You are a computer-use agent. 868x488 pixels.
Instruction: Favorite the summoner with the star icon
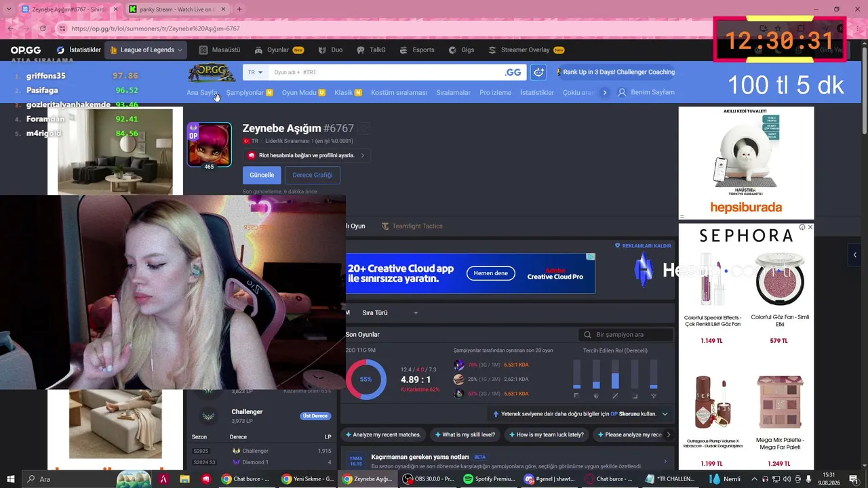(365, 128)
